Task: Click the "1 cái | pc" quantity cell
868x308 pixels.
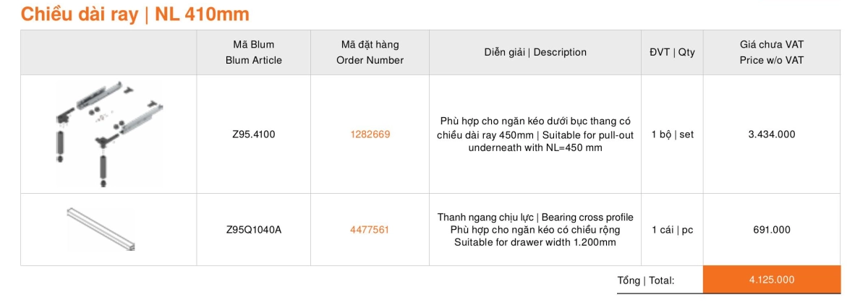Action: pos(672,230)
